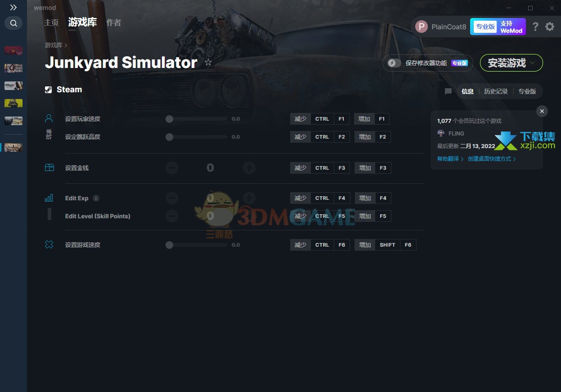This screenshot has height=392, width=561.
Task: Click the 游戏库 breadcrumb link
Action: [54, 45]
